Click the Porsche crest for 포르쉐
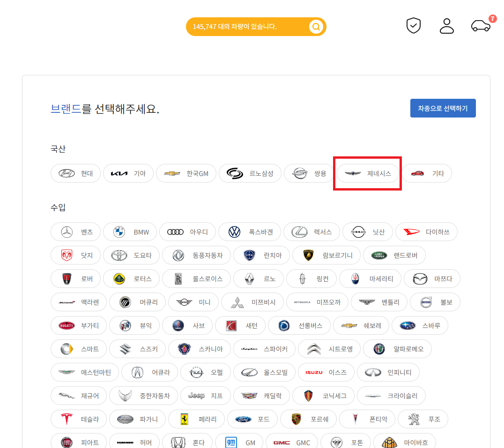This screenshot has width=504, height=448. [296, 419]
